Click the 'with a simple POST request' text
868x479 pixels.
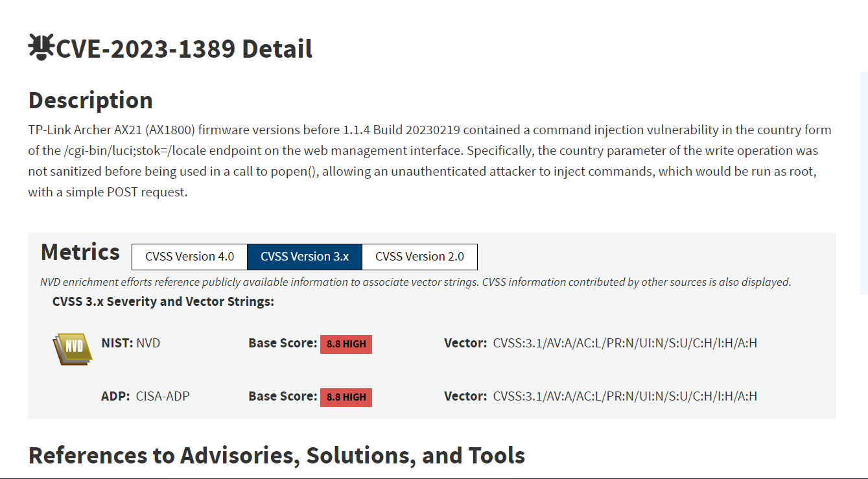(108, 193)
